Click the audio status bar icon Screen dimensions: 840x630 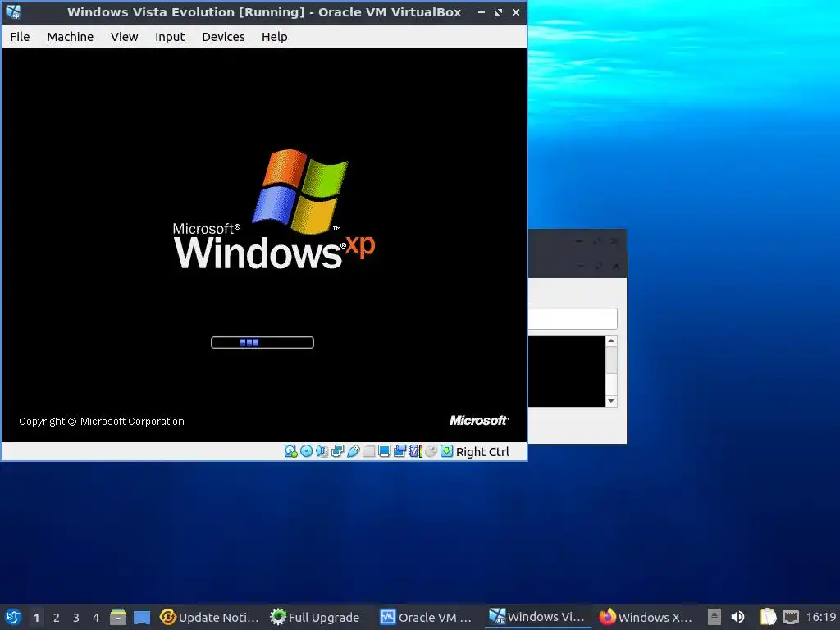[x=322, y=451]
